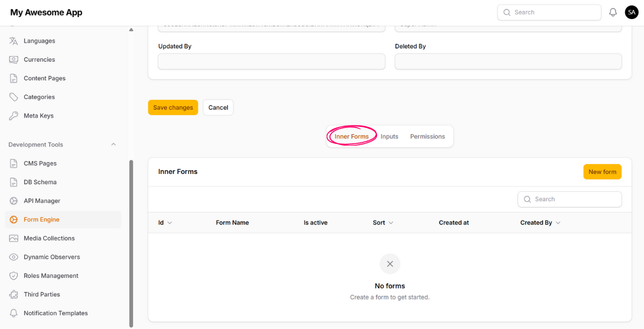This screenshot has height=329, width=644.
Task: Click the Roles Management shield icon
Action: (x=14, y=276)
